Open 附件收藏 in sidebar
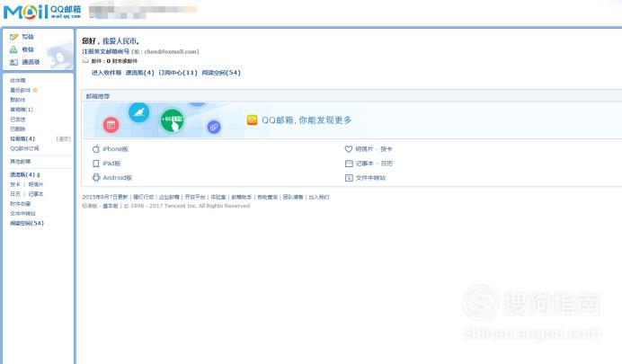Viewport: 622px width, 364px height. (21, 204)
